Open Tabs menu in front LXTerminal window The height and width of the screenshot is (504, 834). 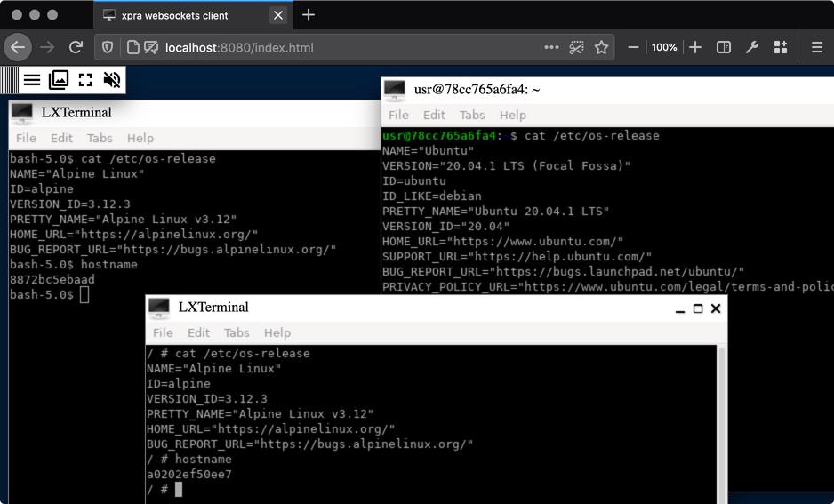237,332
